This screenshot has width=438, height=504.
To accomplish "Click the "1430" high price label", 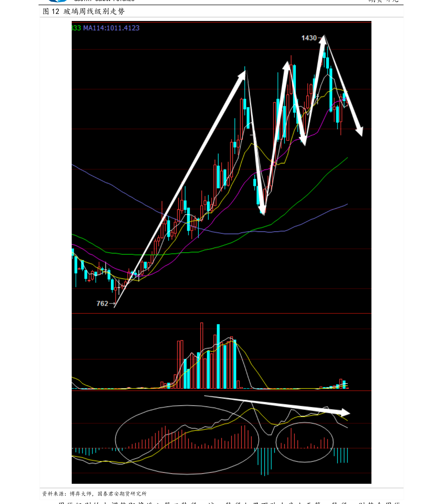I will click(309, 38).
